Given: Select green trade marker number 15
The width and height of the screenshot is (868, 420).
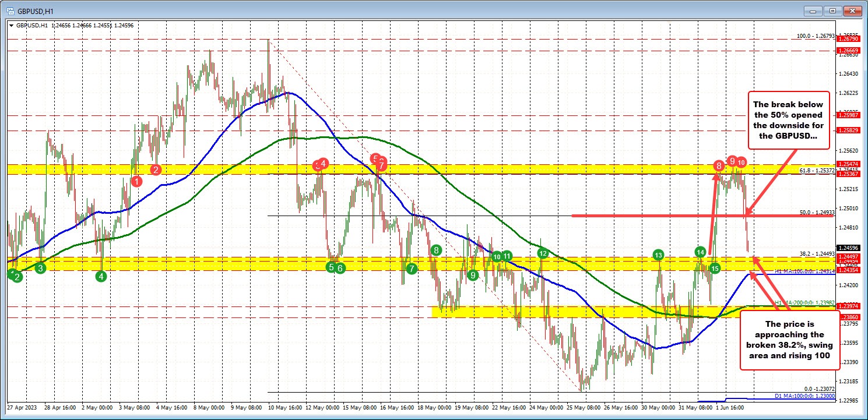Looking at the screenshot, I should pos(715,269).
